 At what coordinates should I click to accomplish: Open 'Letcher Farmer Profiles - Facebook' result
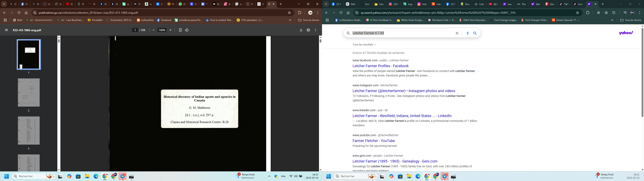click(380, 66)
